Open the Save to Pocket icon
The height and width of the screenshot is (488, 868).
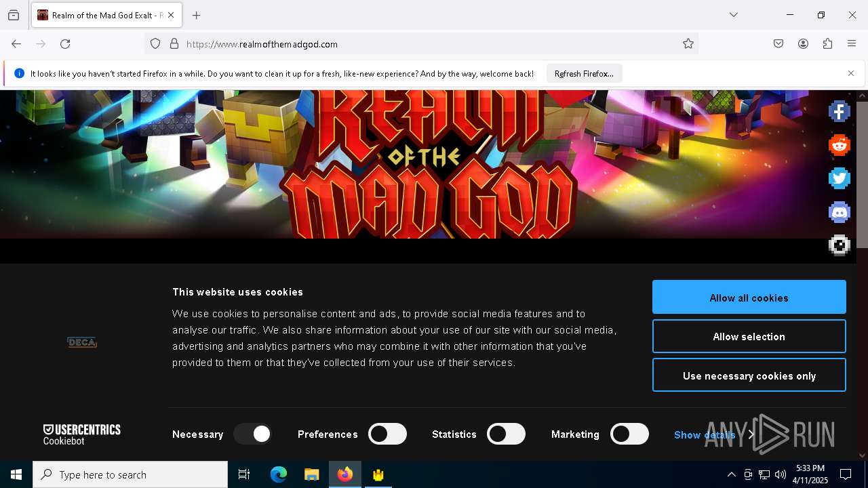(x=778, y=44)
